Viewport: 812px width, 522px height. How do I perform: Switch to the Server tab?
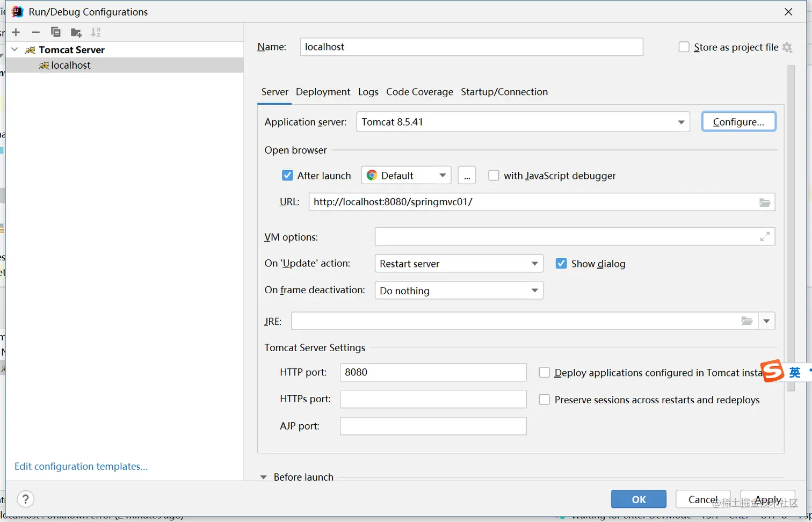tap(275, 92)
